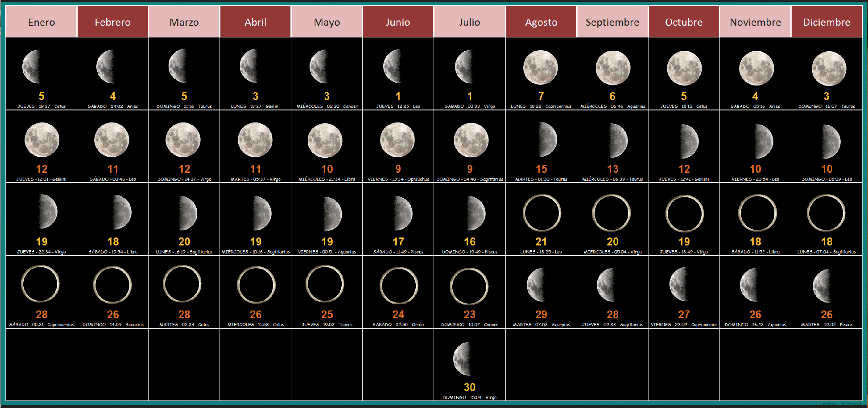Click the new moon ring above Agosto 21
868x408 pixels.
(542, 213)
